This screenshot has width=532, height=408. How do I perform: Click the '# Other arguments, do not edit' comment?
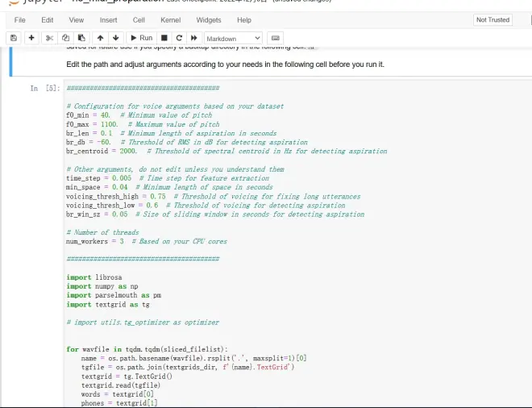(x=176, y=169)
